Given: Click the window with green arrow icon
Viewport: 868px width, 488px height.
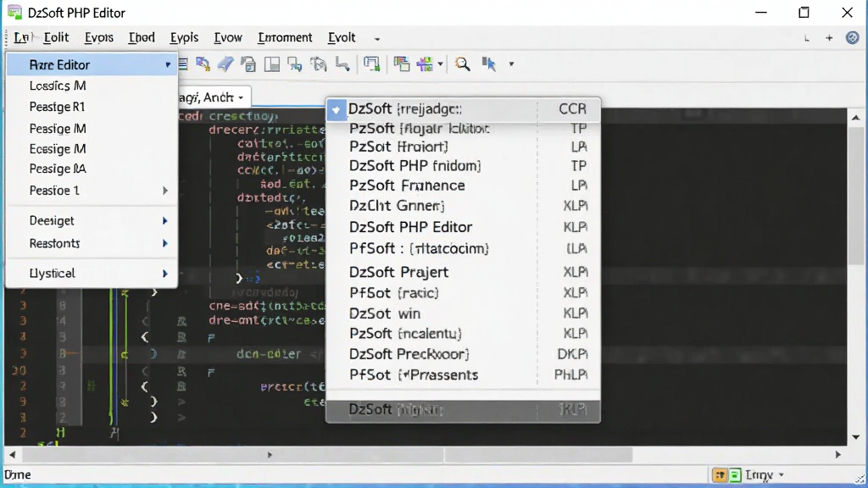Looking at the screenshot, I should click(371, 64).
